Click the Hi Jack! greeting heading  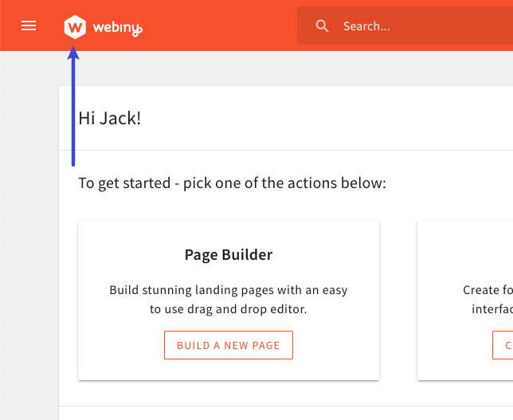[x=109, y=119]
